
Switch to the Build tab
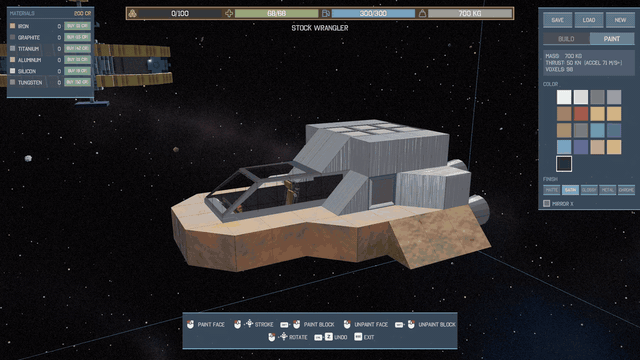567,39
